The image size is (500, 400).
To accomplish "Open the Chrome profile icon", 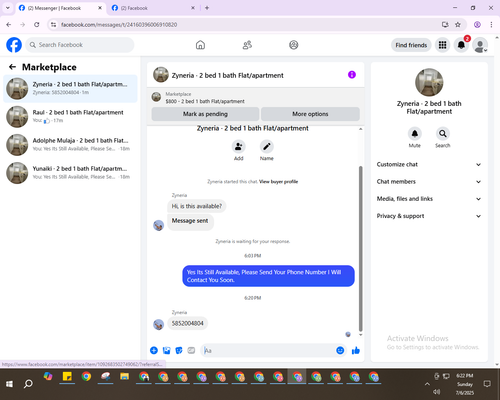I will [477, 25].
